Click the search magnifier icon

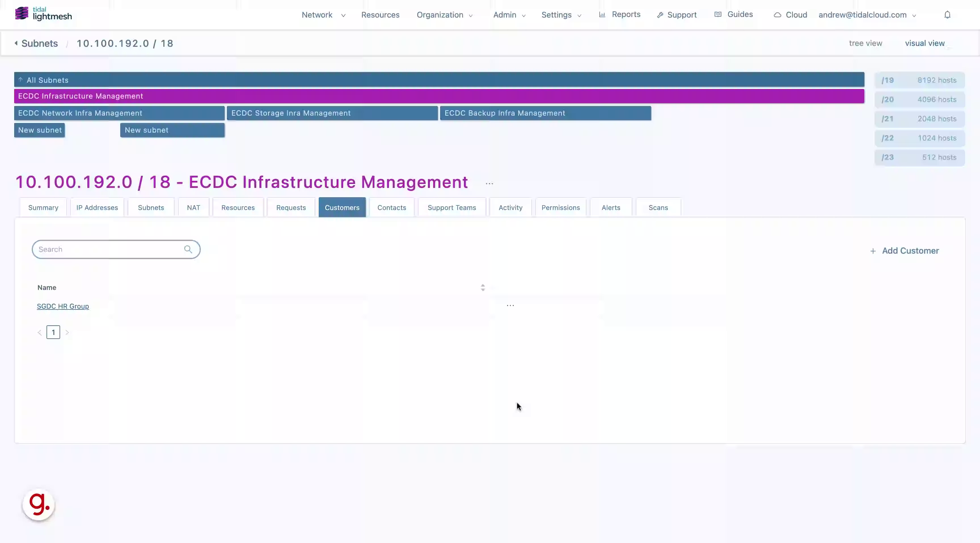click(x=188, y=249)
